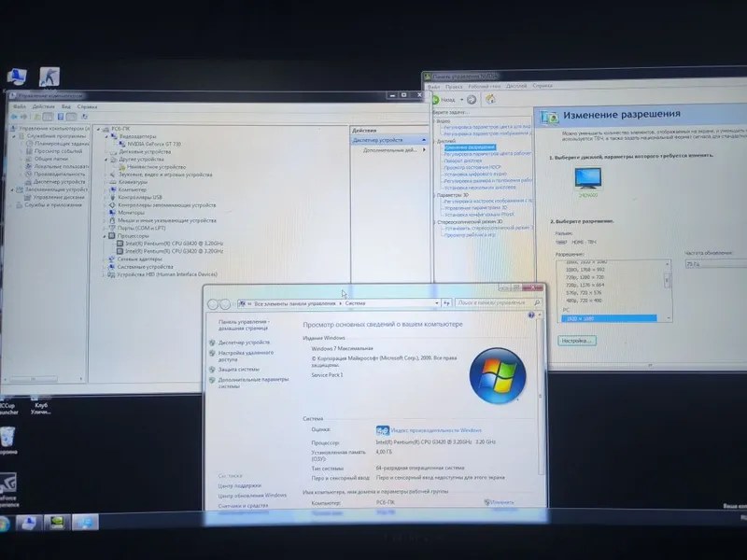Click the help question mark in System window

(531, 315)
